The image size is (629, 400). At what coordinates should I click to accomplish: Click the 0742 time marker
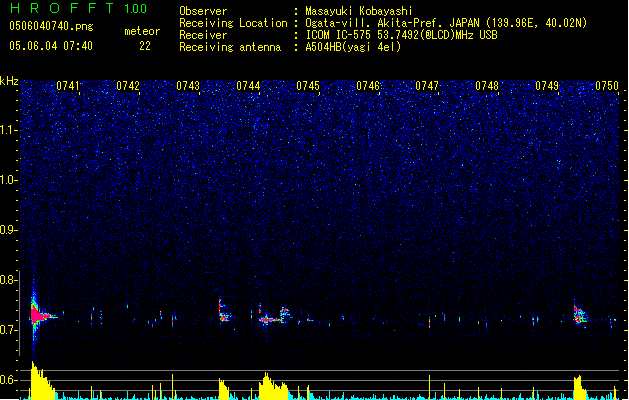(x=128, y=86)
